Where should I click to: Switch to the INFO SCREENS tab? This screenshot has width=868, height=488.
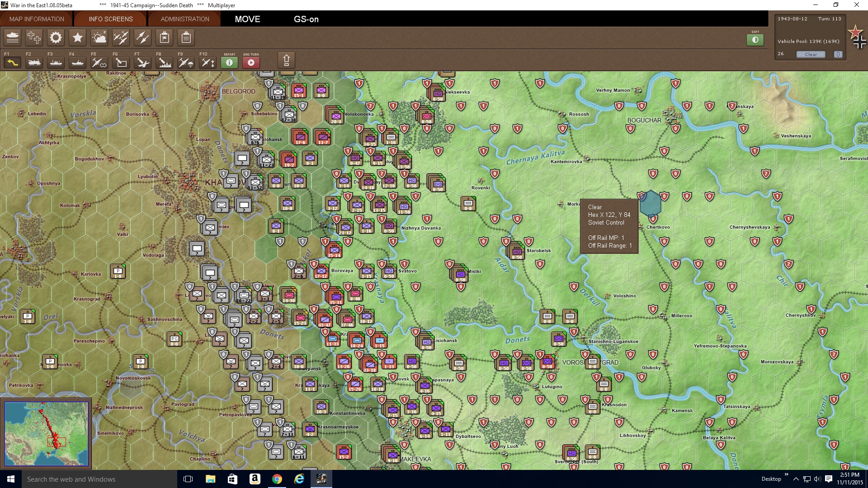coord(111,19)
